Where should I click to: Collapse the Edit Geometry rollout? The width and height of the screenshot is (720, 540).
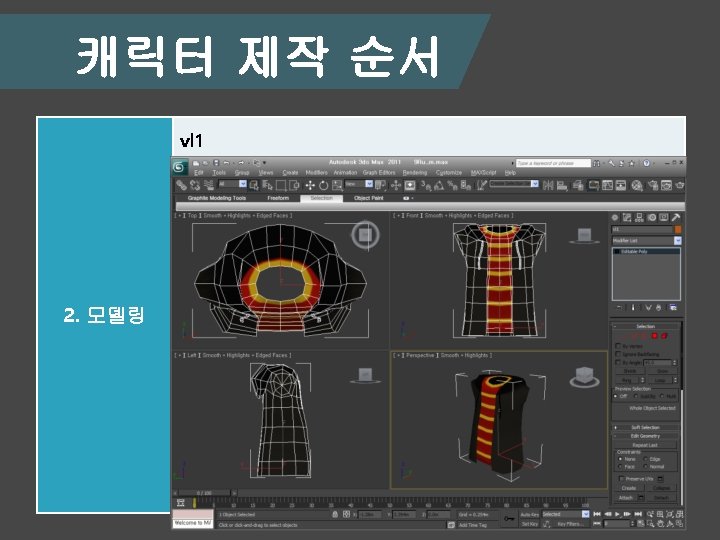tap(646, 436)
